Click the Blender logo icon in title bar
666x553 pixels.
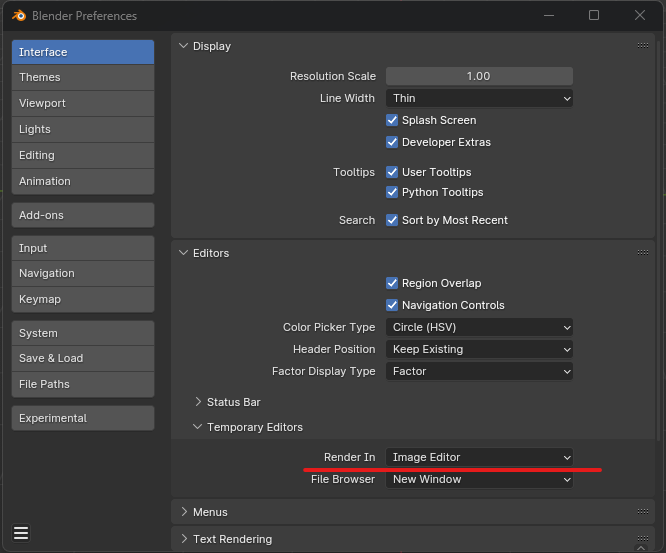(19, 16)
